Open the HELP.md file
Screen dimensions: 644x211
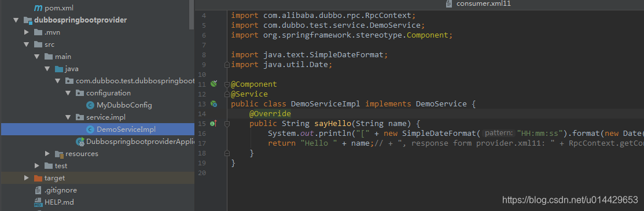(59, 202)
